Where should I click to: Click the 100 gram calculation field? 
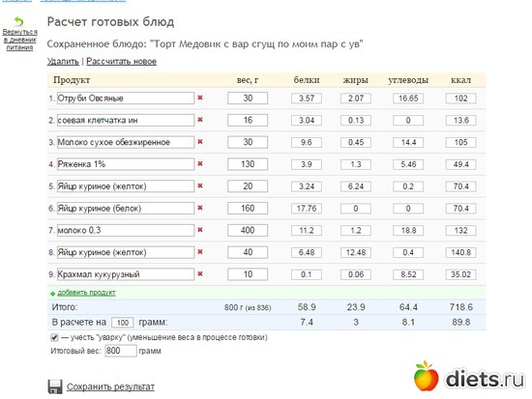tap(123, 323)
